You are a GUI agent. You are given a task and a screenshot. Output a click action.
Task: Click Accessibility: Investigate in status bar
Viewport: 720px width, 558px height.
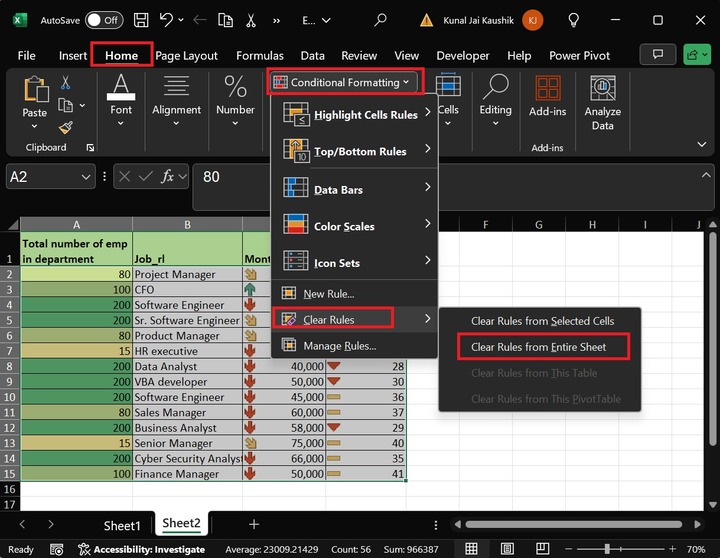143,549
